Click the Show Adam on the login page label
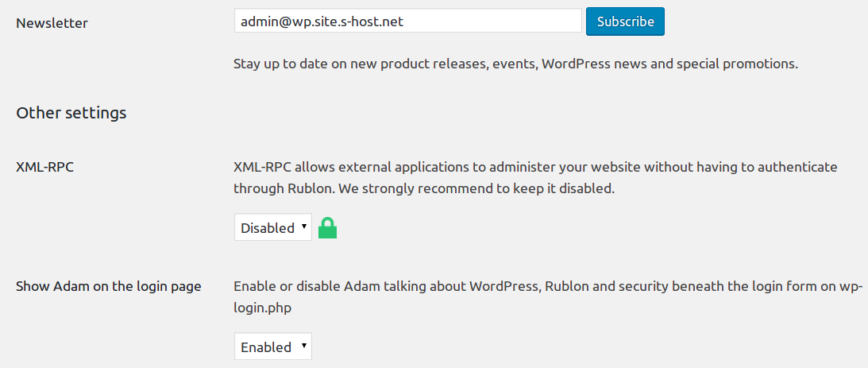This screenshot has width=868, height=368. [x=109, y=286]
